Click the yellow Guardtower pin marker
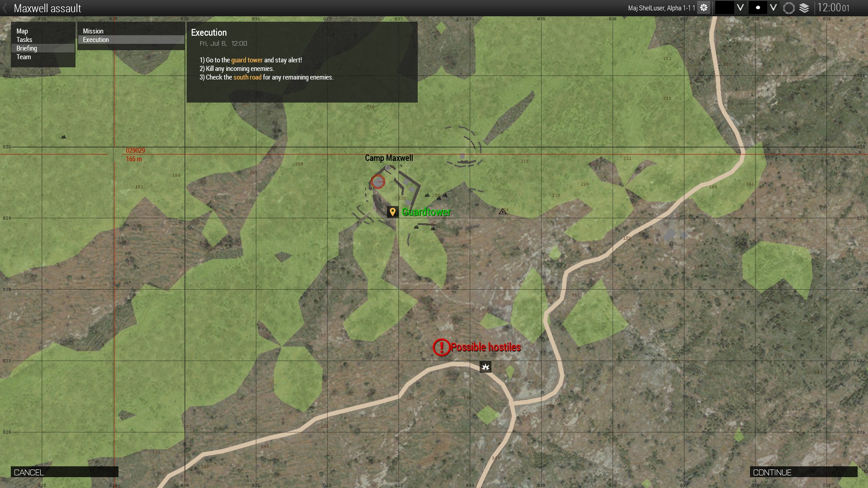The image size is (868, 488). pos(392,211)
